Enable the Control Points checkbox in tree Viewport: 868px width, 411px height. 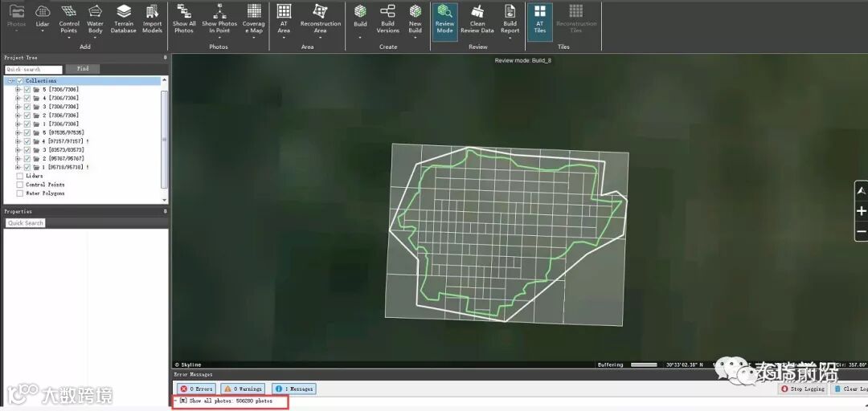(x=20, y=185)
